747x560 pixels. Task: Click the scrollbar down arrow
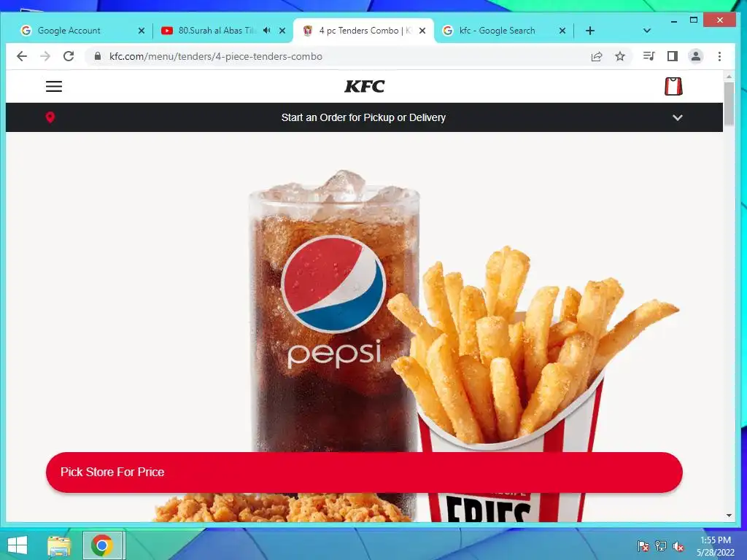pyautogui.click(x=729, y=516)
